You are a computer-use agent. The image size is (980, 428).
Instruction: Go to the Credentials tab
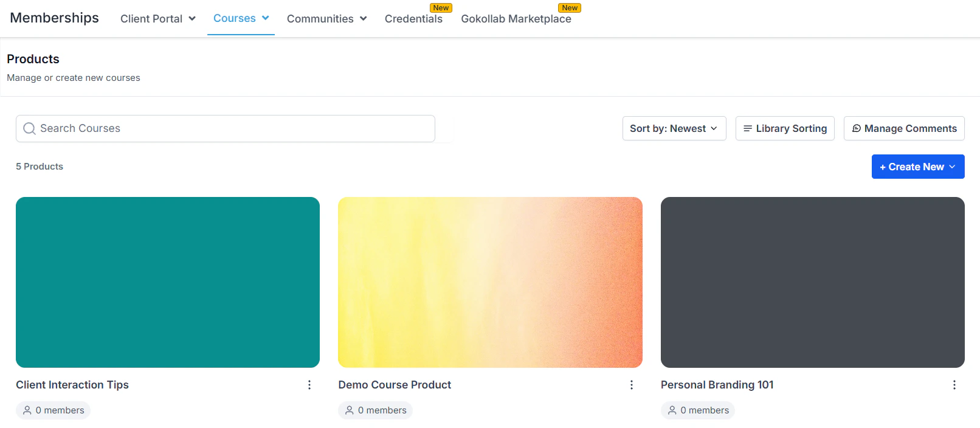(413, 19)
